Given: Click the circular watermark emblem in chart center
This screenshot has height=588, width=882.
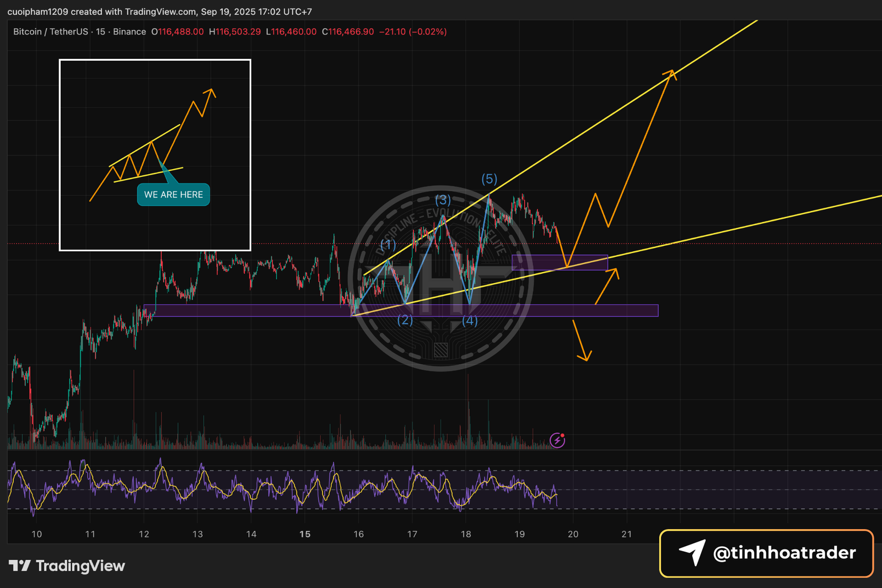Looking at the screenshot, I should (x=441, y=278).
